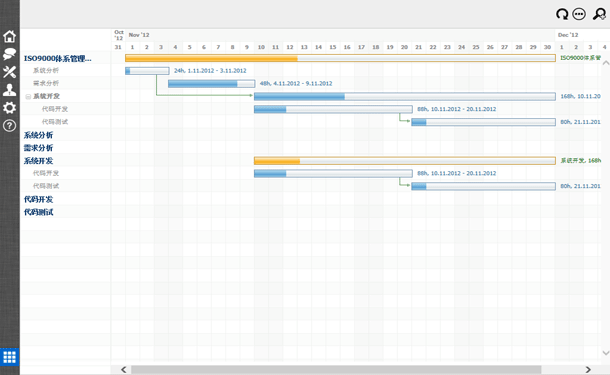The height and width of the screenshot is (375, 610).
Task: Collapse the 系统开发 tree node
Action: tap(28, 96)
